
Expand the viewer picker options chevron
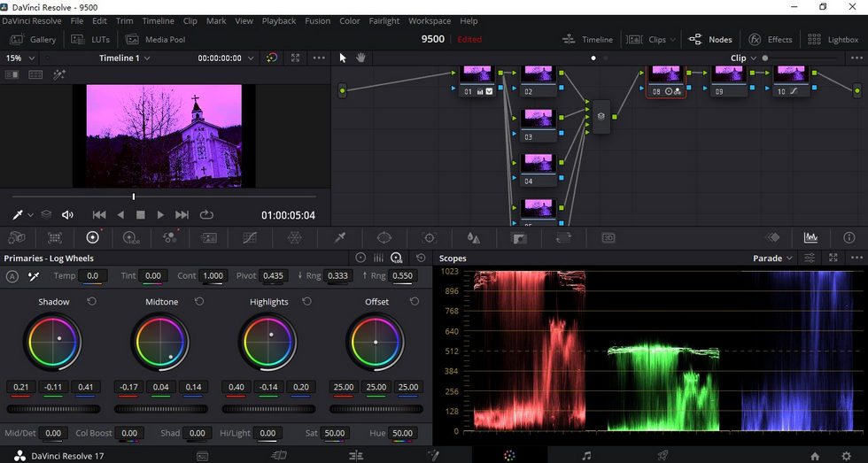pyautogui.click(x=30, y=214)
